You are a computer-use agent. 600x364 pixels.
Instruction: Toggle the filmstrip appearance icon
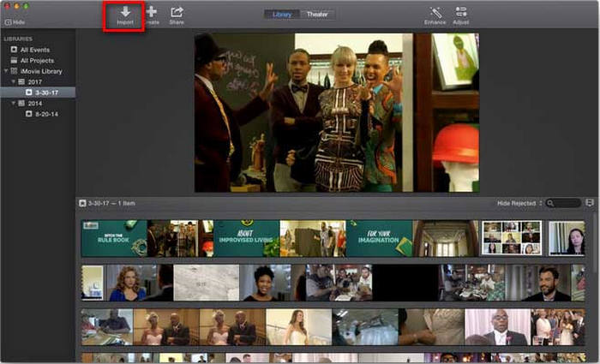pos(590,203)
